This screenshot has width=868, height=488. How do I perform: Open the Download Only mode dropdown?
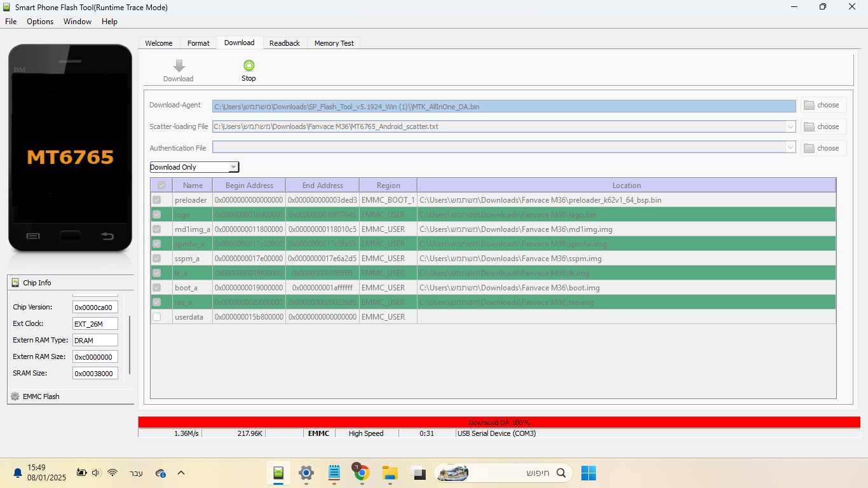click(194, 167)
